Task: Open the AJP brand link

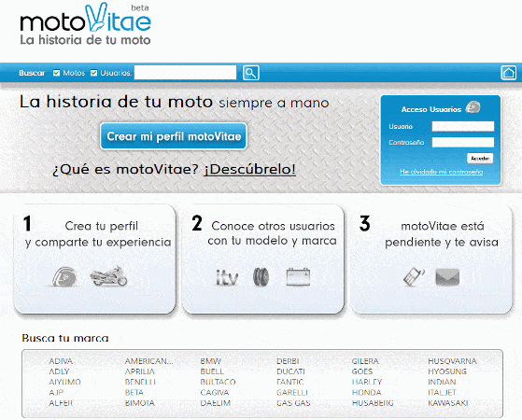Action: pyautogui.click(x=56, y=392)
